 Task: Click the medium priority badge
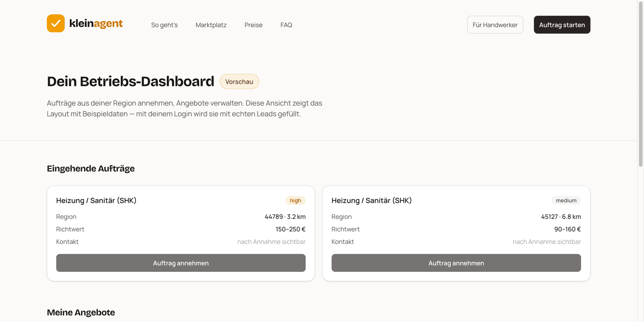pyautogui.click(x=566, y=200)
